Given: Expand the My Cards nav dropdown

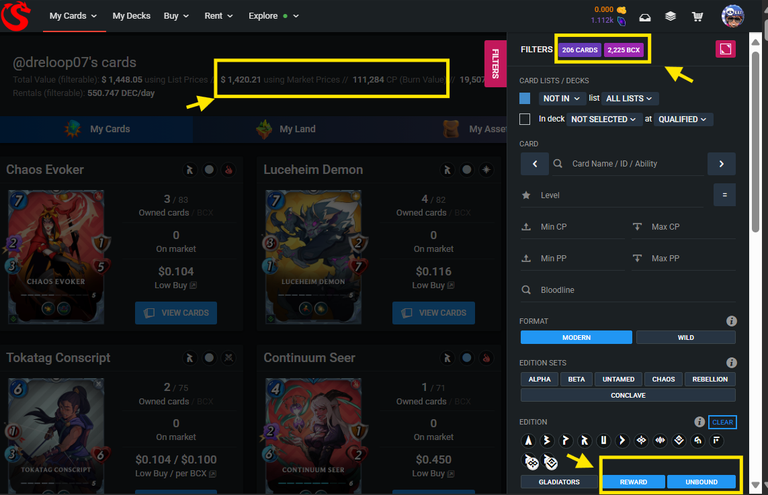Looking at the screenshot, I should pos(73,16).
